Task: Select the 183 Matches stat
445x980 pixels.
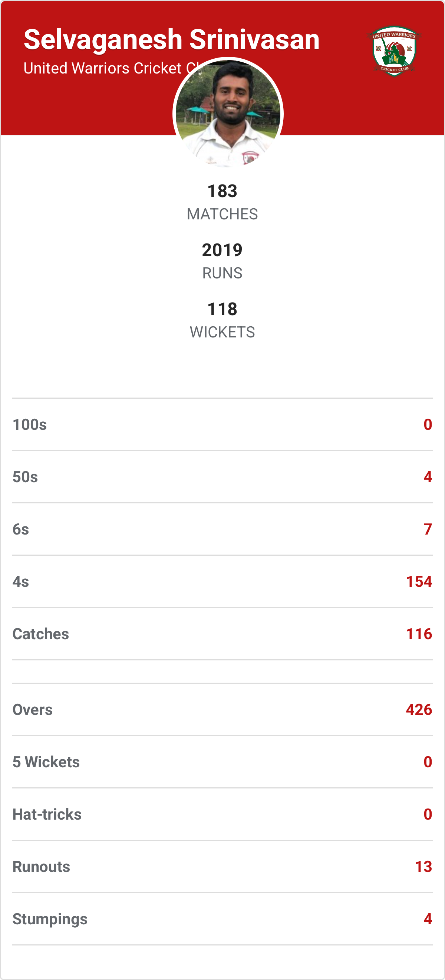Action: [222, 202]
